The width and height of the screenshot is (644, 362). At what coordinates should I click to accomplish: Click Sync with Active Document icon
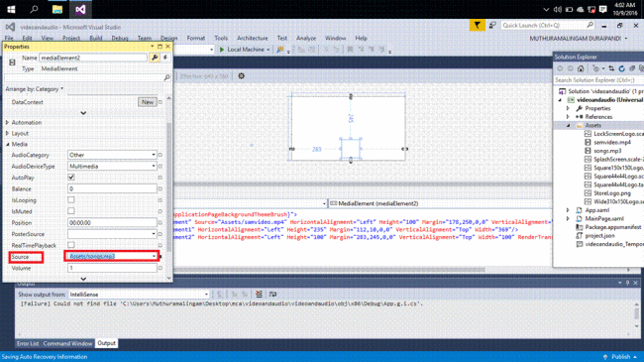(x=611, y=68)
